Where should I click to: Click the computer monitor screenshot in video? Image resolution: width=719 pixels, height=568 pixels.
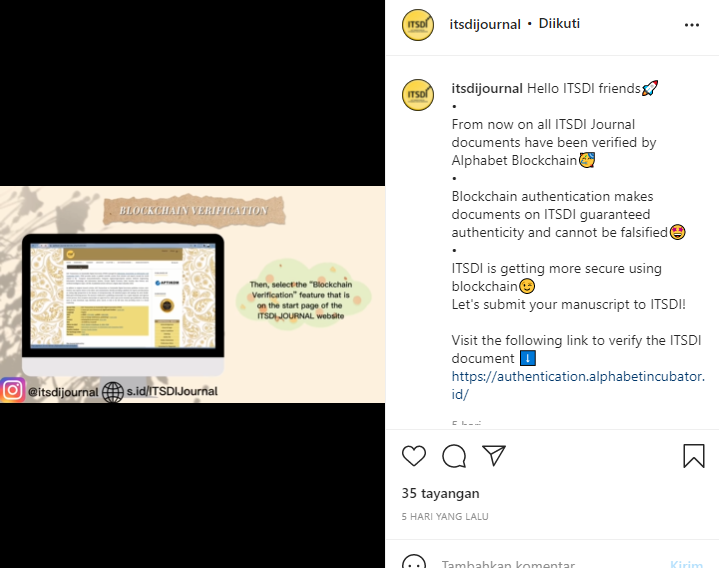[123, 304]
